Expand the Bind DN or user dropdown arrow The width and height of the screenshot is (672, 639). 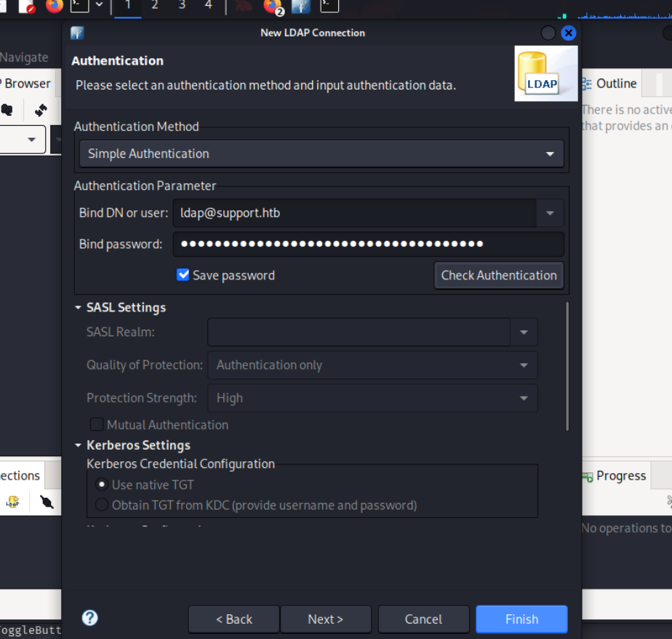tap(549, 213)
